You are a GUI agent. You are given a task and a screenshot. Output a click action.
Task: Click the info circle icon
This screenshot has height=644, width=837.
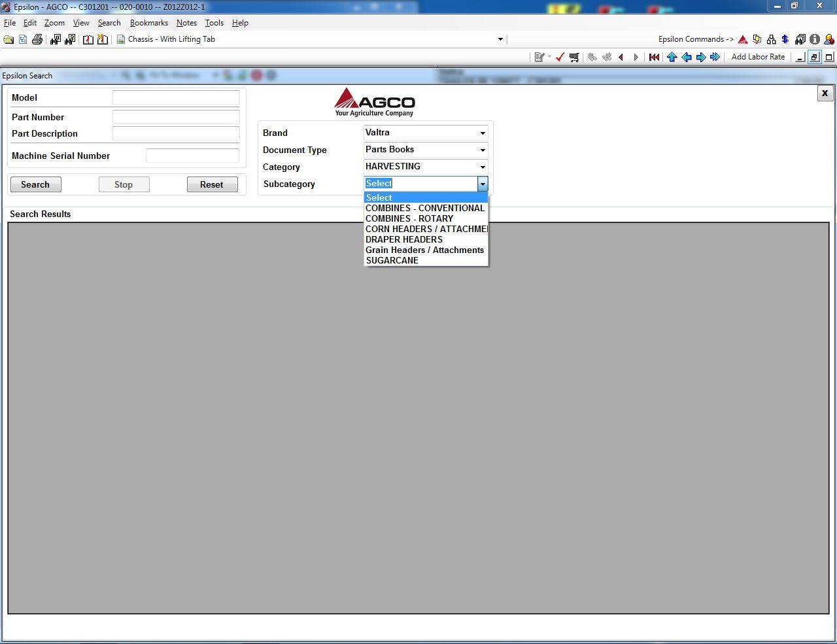click(x=814, y=39)
